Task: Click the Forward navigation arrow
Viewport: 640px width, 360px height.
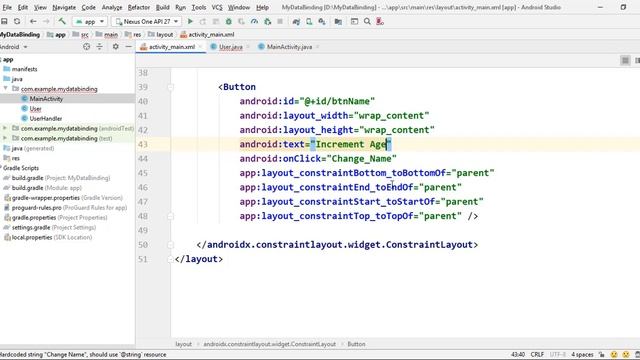Action: tap(46, 21)
